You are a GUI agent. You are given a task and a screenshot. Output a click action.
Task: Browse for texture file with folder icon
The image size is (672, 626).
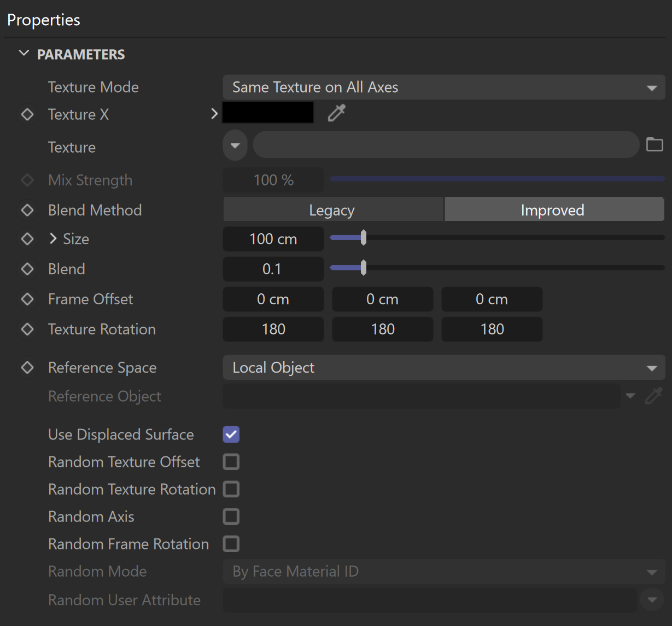pyautogui.click(x=655, y=144)
